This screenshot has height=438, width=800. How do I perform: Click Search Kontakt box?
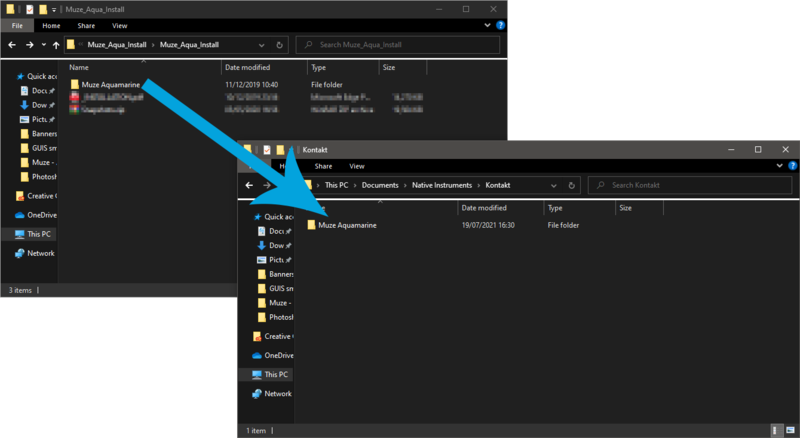click(690, 185)
